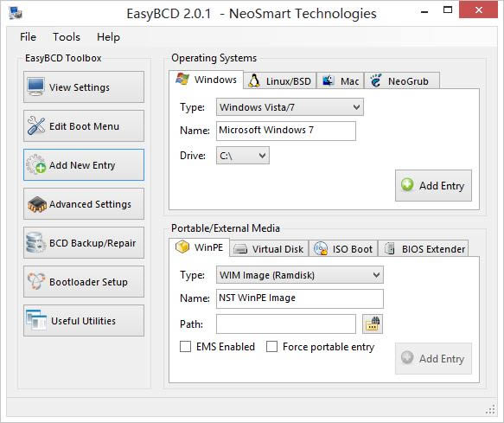Viewport: 504px width, 423px height.
Task: Open Advanced Settings section
Action: 84,204
